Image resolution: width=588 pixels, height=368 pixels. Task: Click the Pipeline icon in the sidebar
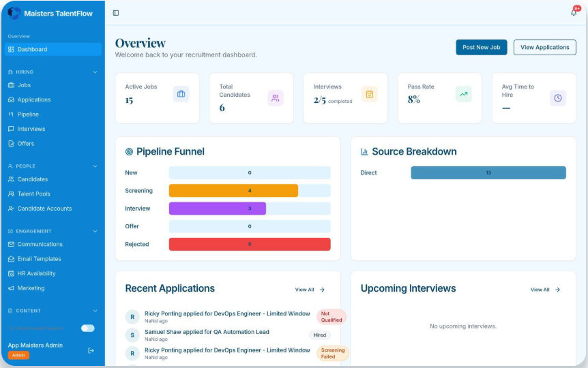pos(11,114)
